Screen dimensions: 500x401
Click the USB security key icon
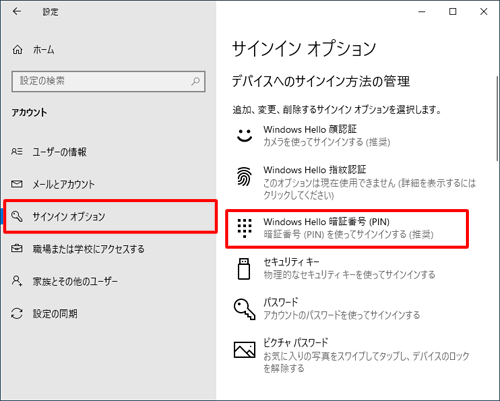(244, 269)
